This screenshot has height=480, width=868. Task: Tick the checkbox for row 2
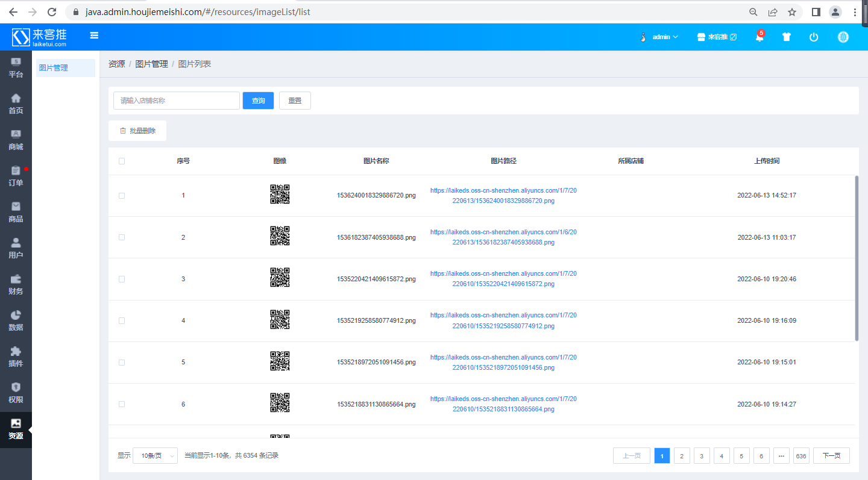[122, 237]
